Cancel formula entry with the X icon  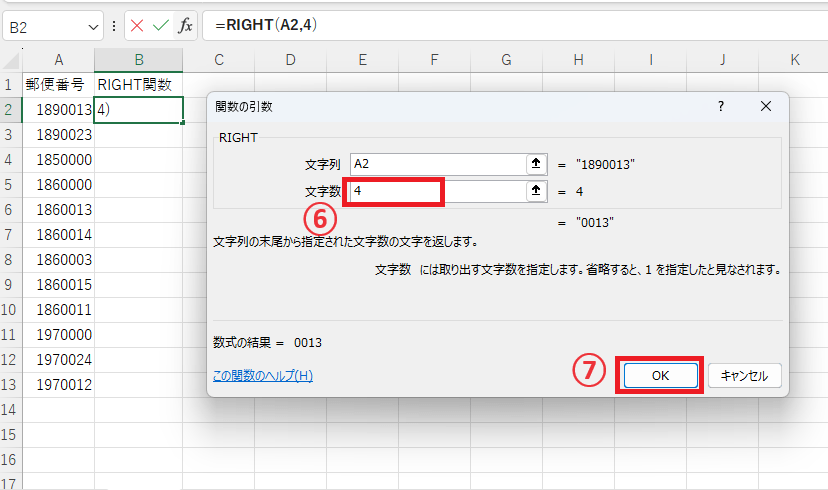(x=137, y=25)
